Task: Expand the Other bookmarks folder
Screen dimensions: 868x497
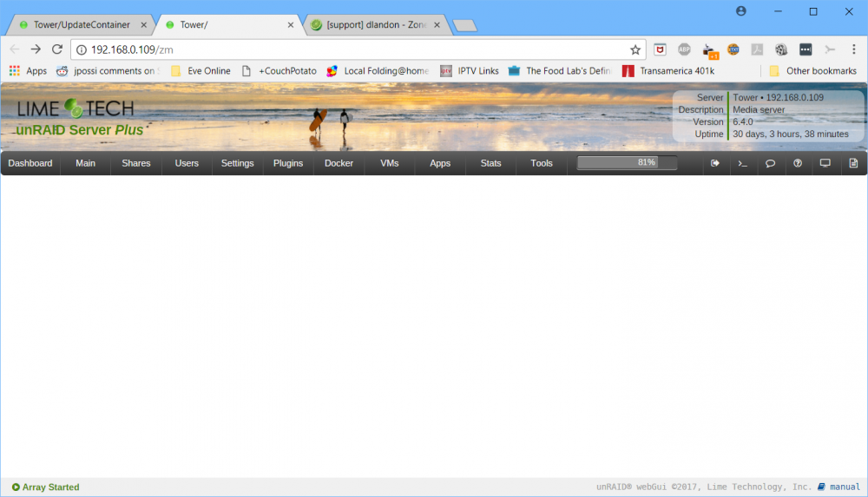Action: (812, 71)
